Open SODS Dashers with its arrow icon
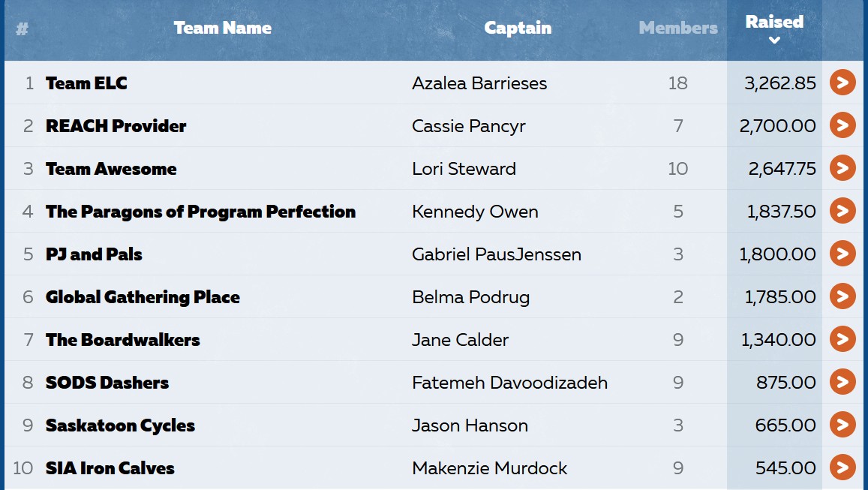 [842, 381]
